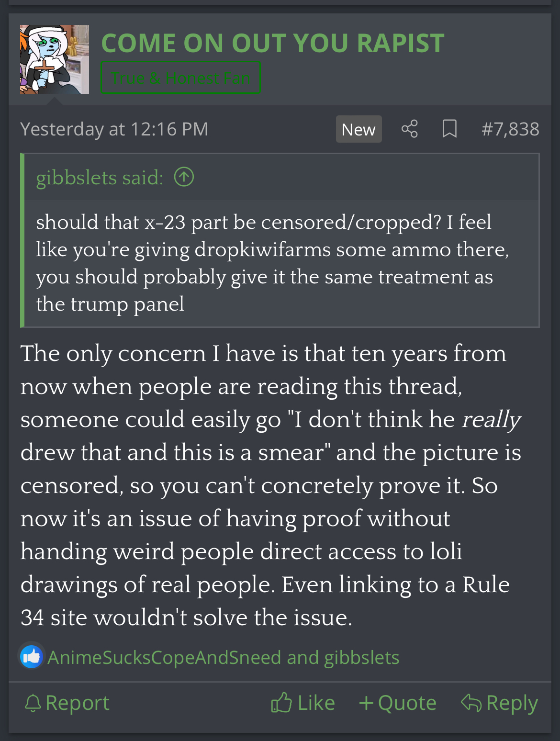
Task: Click the bell icon next to Report
Action: point(33,703)
